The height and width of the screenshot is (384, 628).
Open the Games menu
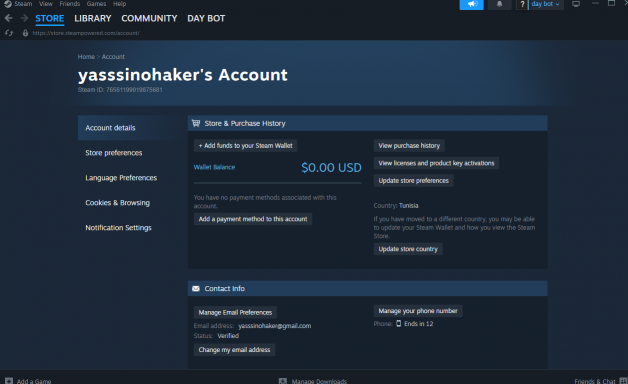pyautogui.click(x=97, y=4)
